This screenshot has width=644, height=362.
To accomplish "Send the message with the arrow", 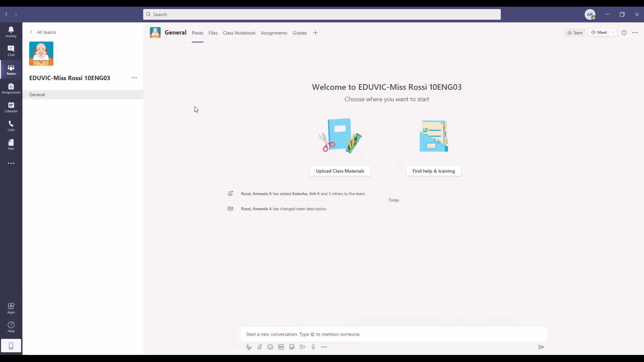I will point(541,347).
